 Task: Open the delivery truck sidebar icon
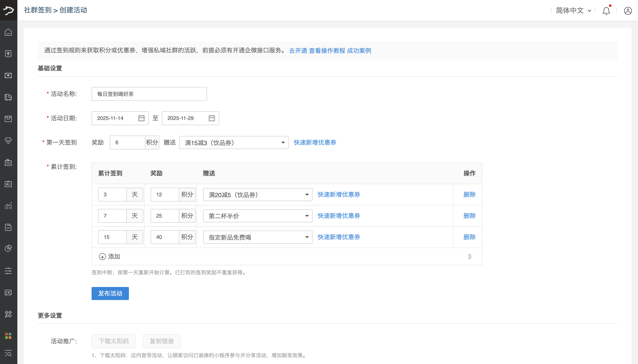tap(8, 97)
